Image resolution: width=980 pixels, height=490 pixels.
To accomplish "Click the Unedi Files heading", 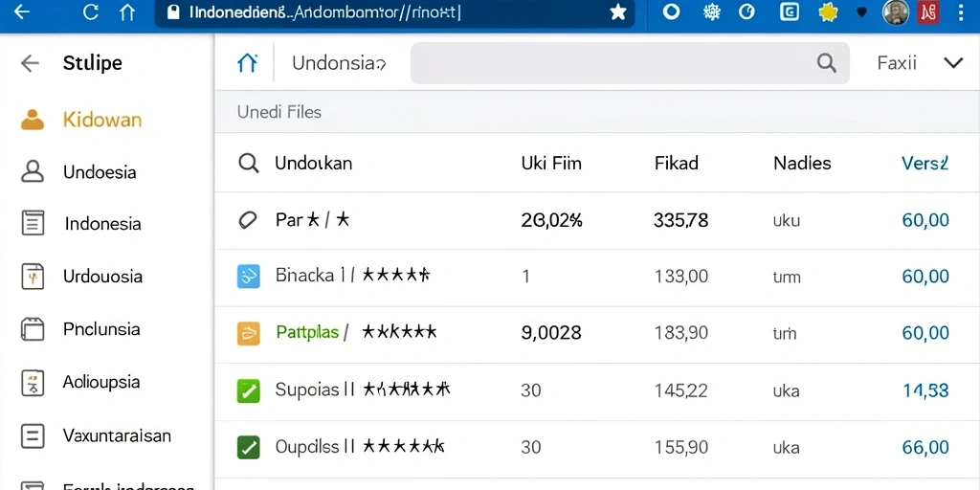I will [x=279, y=112].
